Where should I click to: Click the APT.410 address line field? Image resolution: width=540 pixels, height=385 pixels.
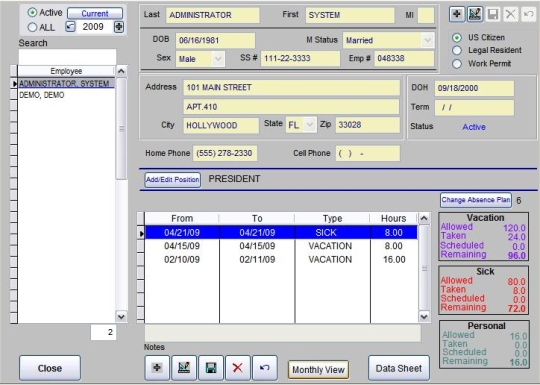[291, 107]
